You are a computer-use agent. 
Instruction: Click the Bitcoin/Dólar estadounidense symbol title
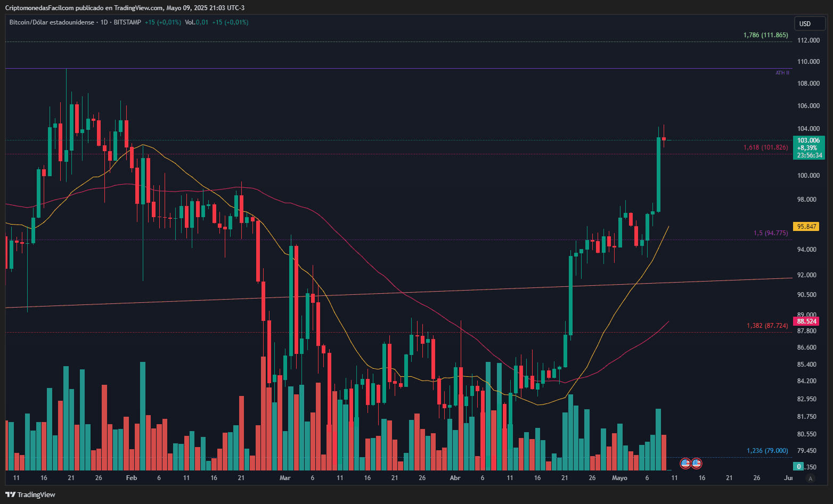coord(52,22)
